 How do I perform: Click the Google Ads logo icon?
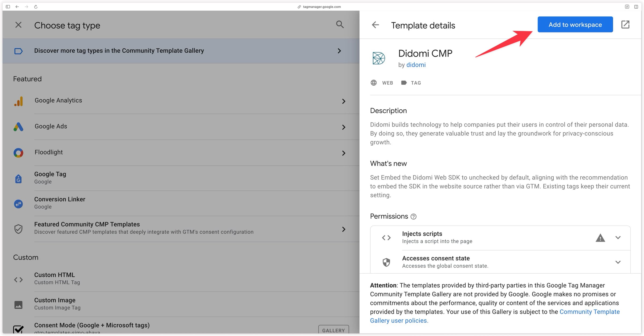pyautogui.click(x=18, y=127)
